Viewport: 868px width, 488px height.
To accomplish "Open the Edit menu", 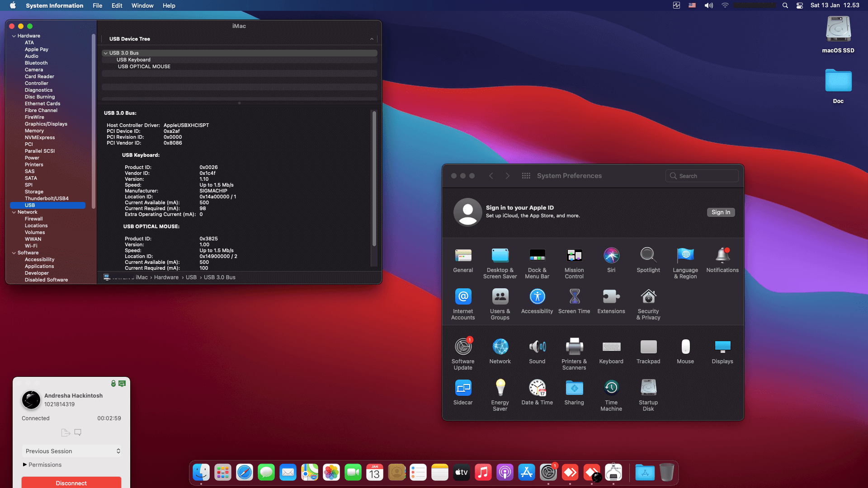I will (x=117, y=5).
